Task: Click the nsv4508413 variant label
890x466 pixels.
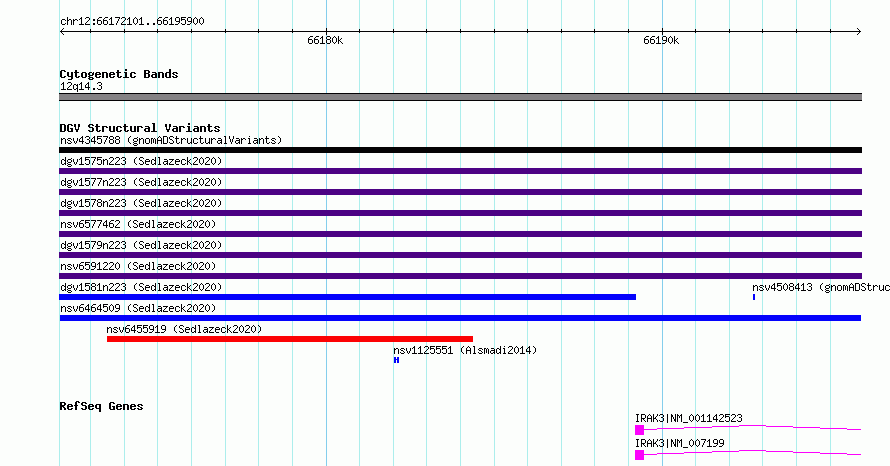Action: 821,287
